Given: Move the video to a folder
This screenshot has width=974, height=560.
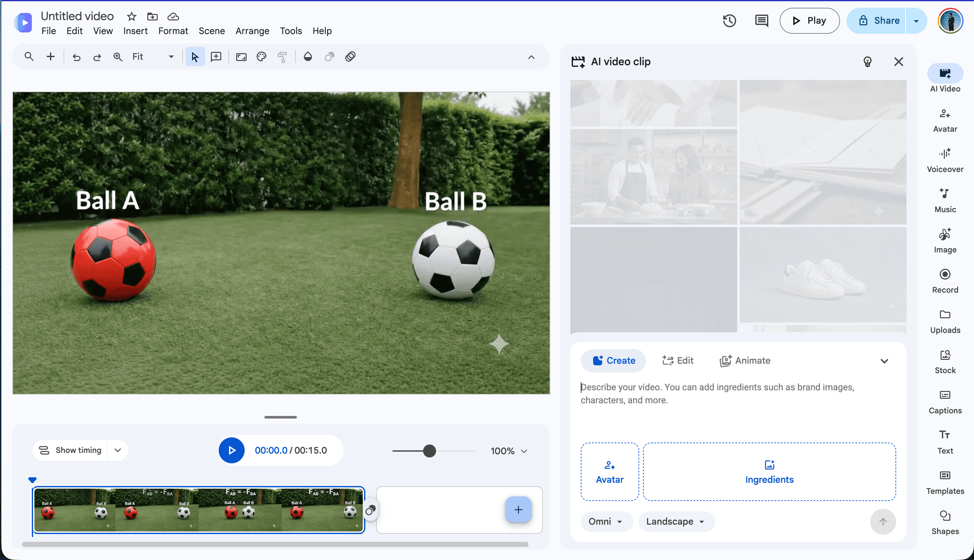Looking at the screenshot, I should pos(152,17).
